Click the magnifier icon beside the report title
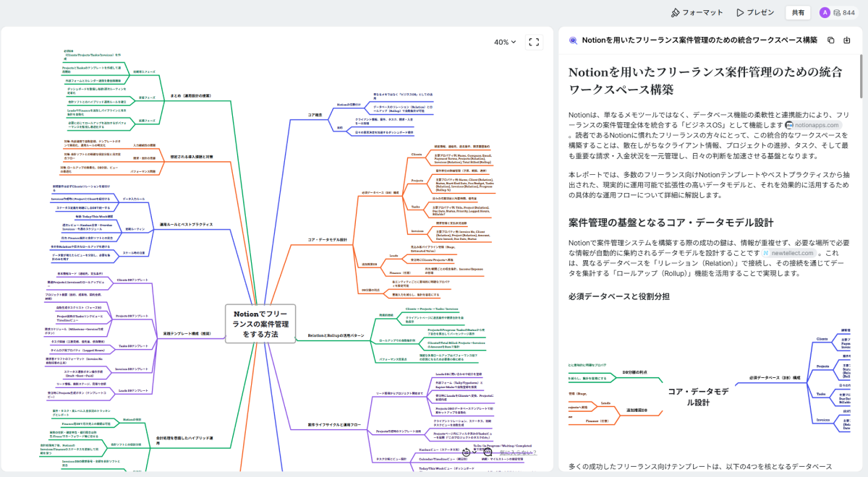This screenshot has width=868, height=477. [573, 40]
